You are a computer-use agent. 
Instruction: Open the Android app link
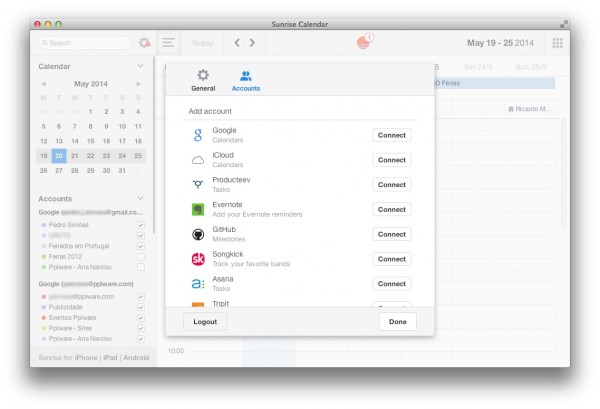click(136, 357)
